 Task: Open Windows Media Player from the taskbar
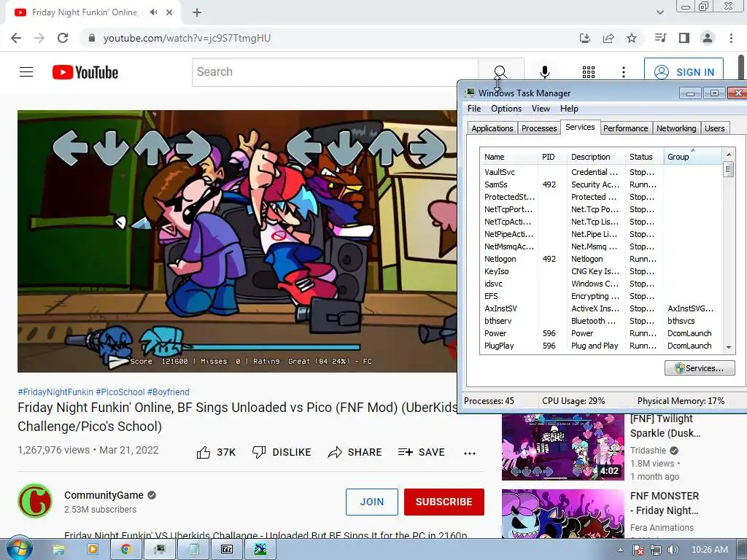tap(92, 550)
